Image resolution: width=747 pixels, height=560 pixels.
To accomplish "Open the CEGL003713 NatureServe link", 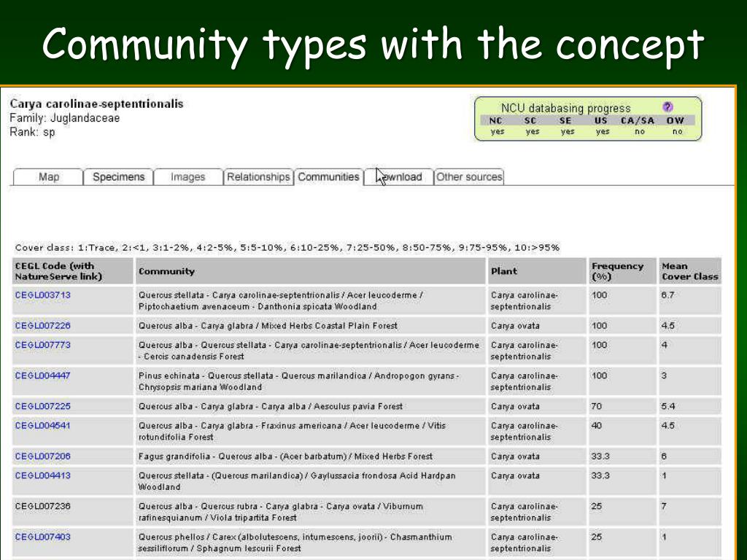I will pyautogui.click(x=43, y=295).
